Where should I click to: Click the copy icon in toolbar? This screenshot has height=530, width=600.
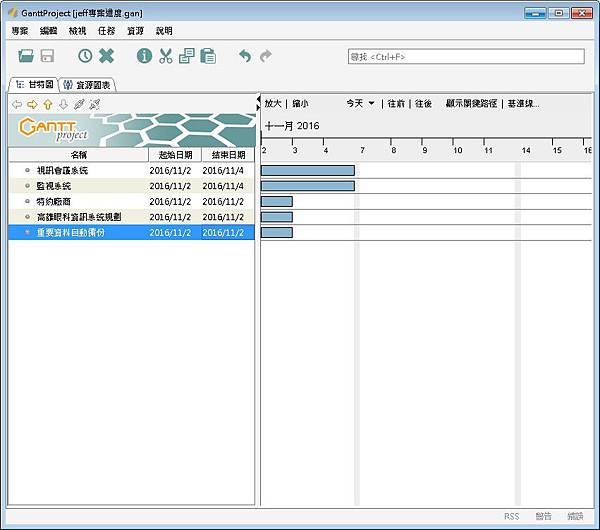(187, 56)
